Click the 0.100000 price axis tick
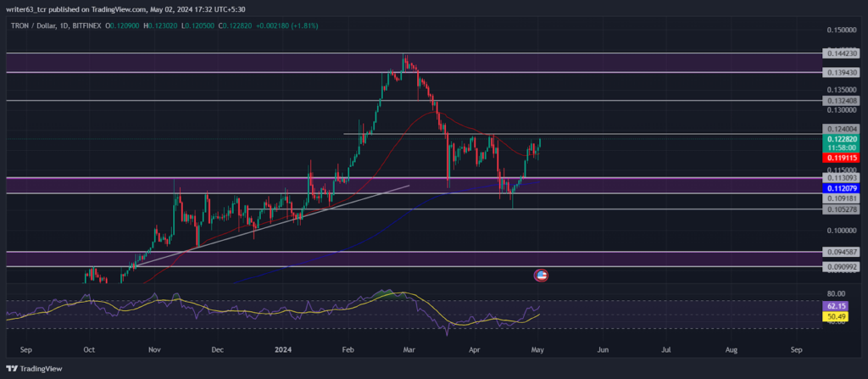 pos(842,231)
